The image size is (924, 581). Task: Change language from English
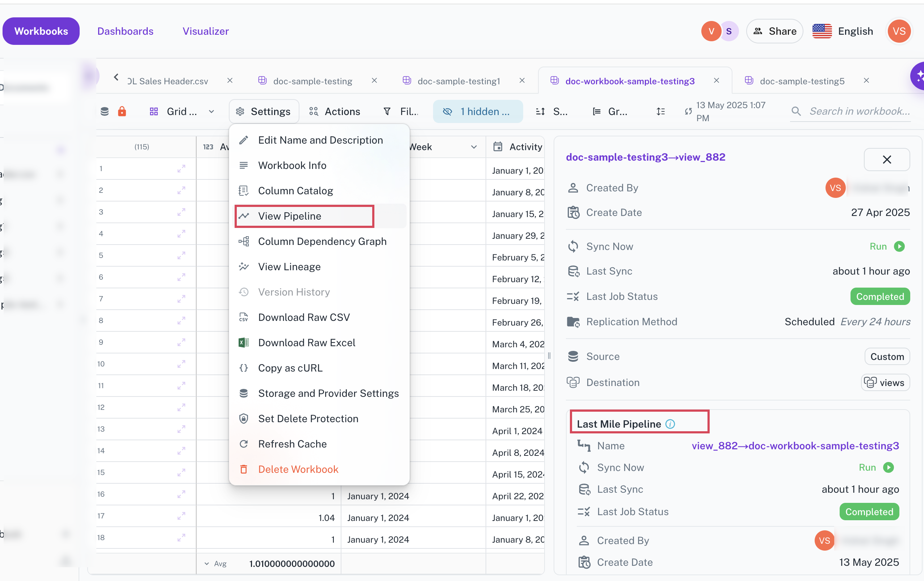(x=843, y=31)
